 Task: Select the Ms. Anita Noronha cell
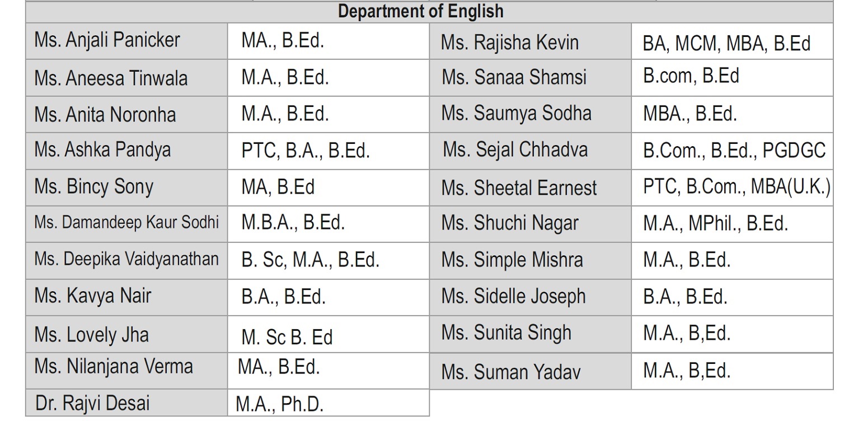pyautogui.click(x=126, y=114)
